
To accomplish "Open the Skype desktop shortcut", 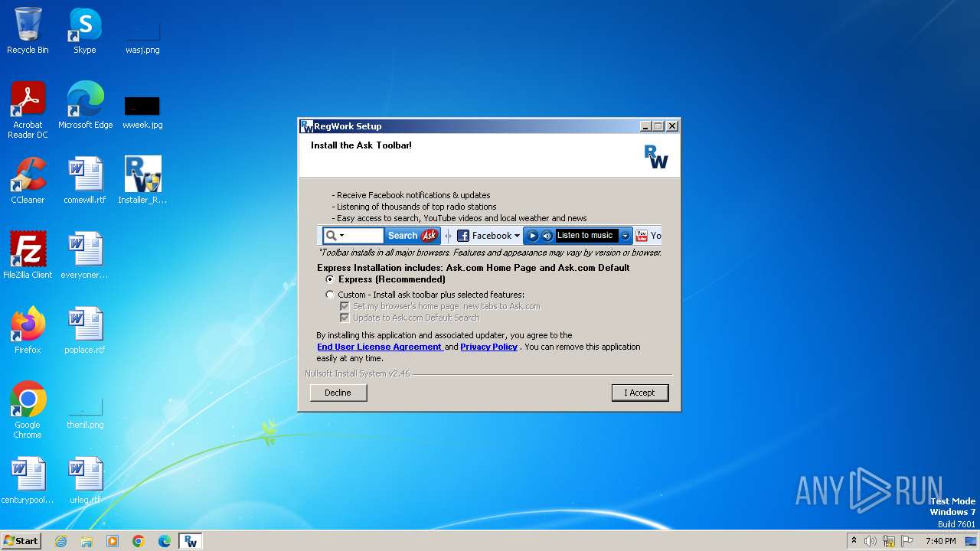I will [85, 31].
